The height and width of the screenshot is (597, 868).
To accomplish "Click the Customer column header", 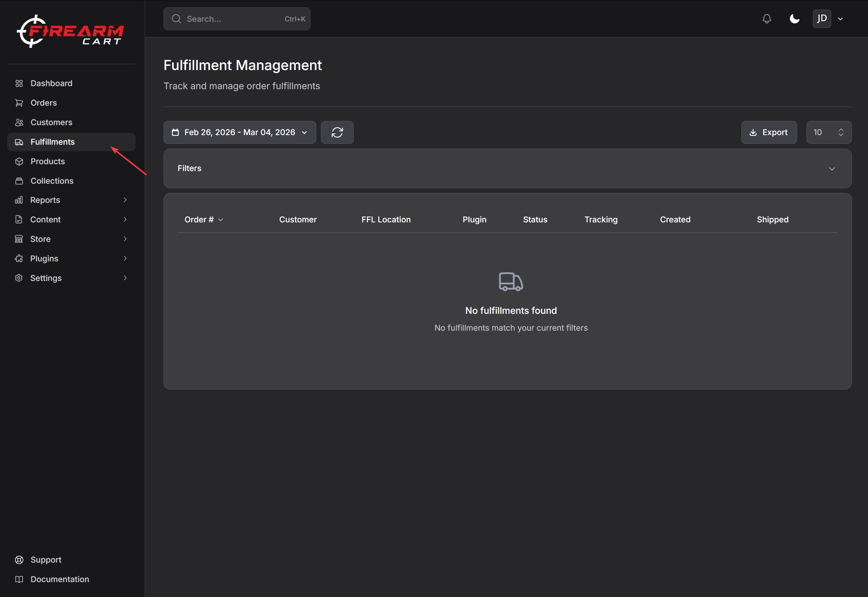I will tap(298, 220).
